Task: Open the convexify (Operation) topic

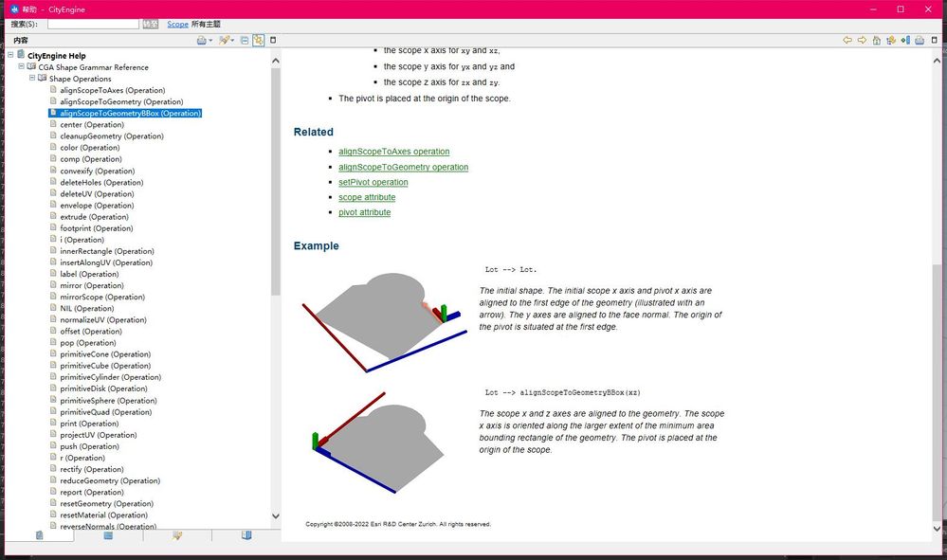Action: click(98, 172)
